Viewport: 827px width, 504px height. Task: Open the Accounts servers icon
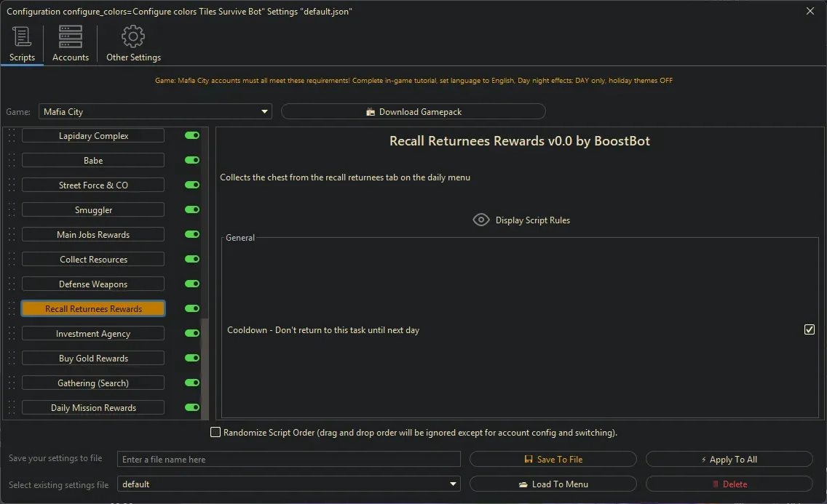click(70, 35)
